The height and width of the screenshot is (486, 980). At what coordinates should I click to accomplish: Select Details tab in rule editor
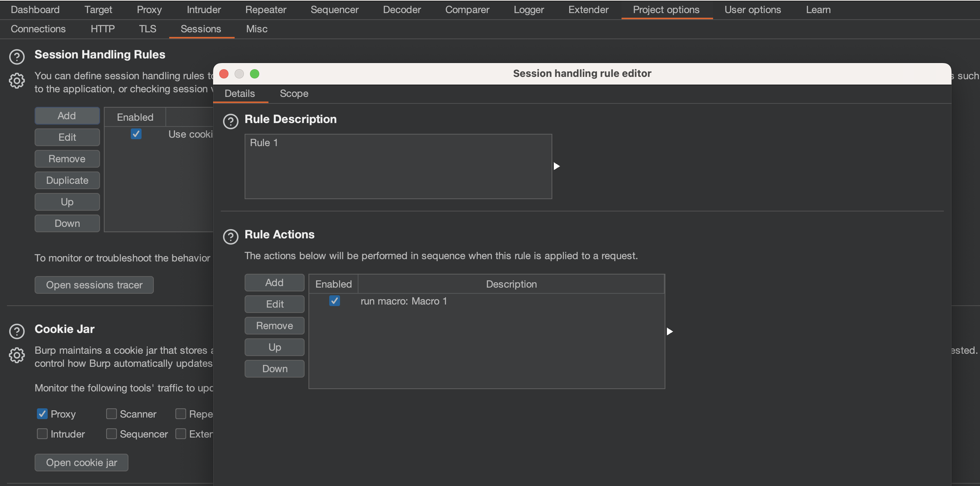coord(240,93)
